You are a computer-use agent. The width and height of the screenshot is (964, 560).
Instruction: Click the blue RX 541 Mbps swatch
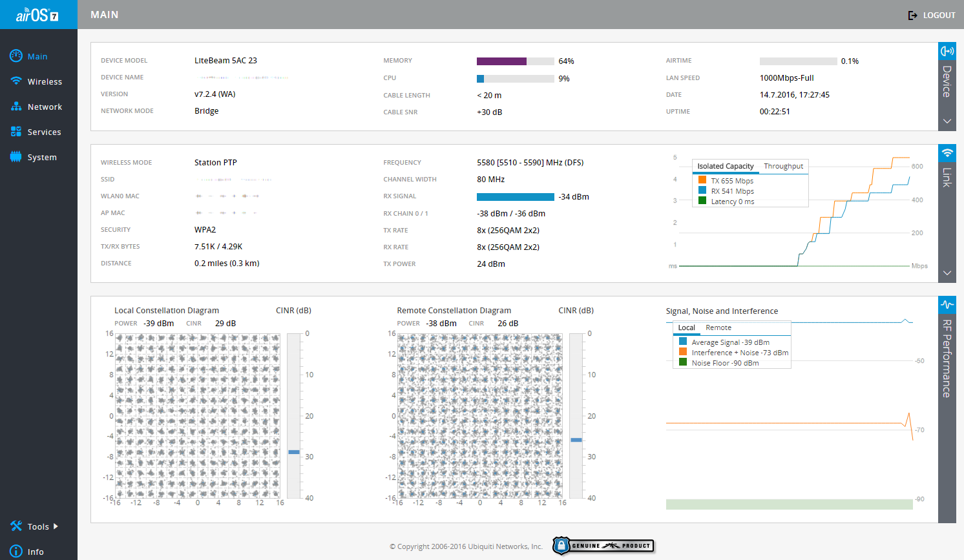pyautogui.click(x=702, y=191)
